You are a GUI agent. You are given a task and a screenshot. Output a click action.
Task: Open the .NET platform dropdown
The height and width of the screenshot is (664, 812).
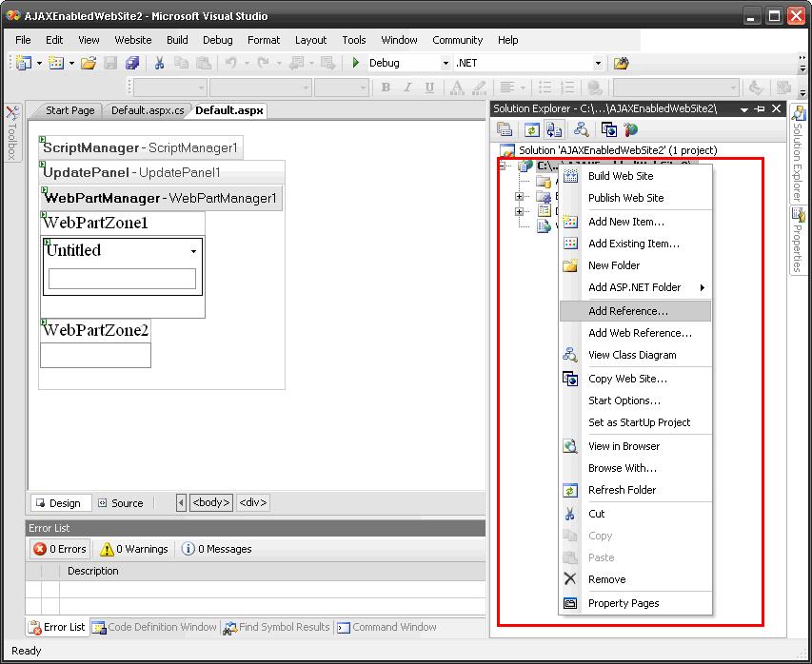click(598, 63)
